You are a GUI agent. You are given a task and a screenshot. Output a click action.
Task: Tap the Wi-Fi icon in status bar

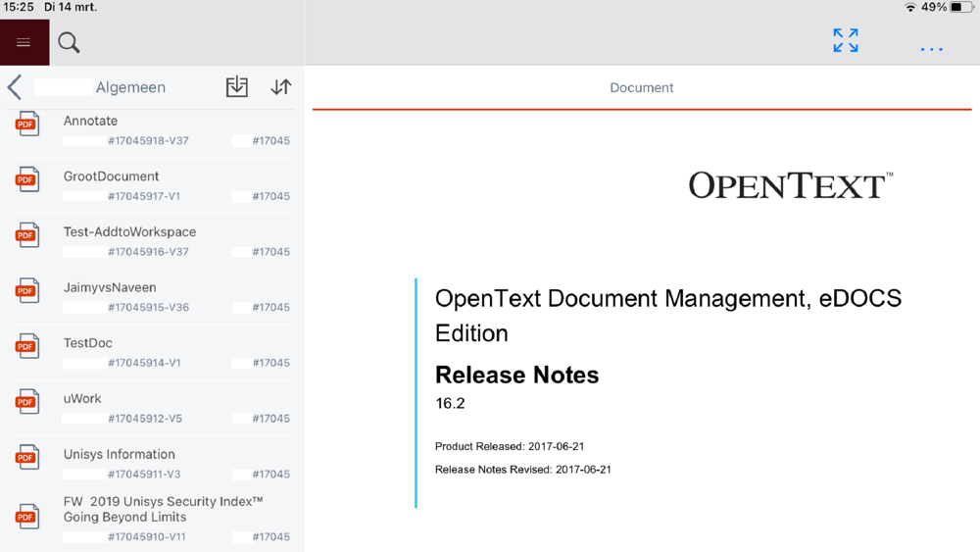pyautogui.click(x=910, y=7)
